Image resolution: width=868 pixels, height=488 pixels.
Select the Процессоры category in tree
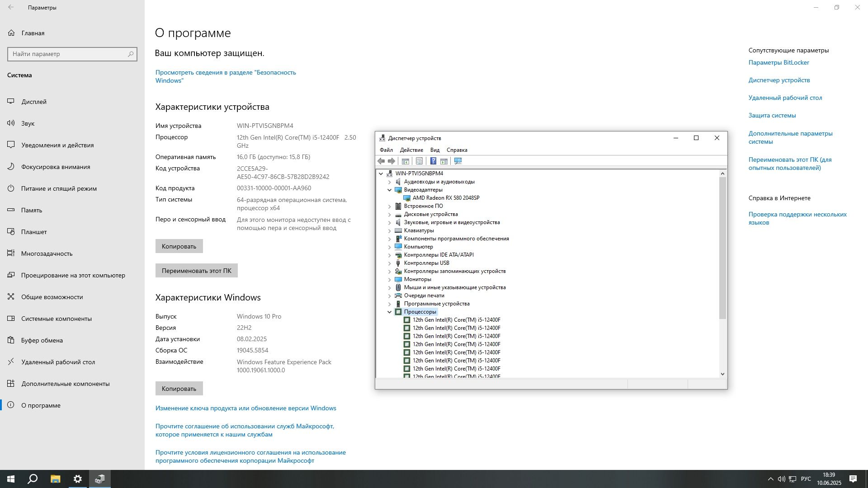(x=420, y=312)
